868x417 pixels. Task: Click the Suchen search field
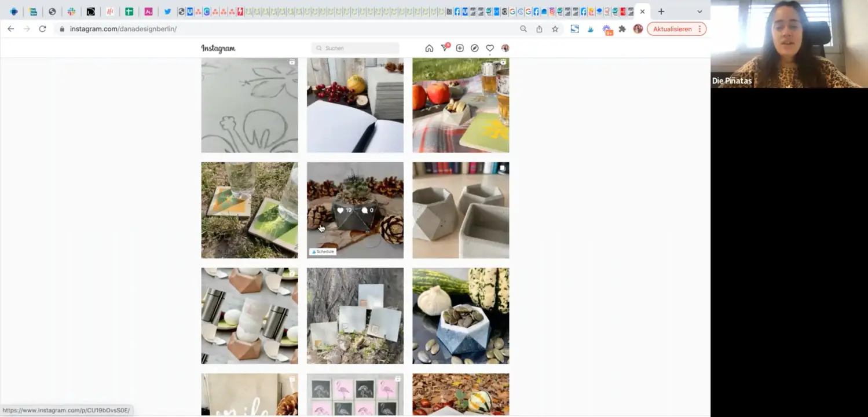[356, 48]
